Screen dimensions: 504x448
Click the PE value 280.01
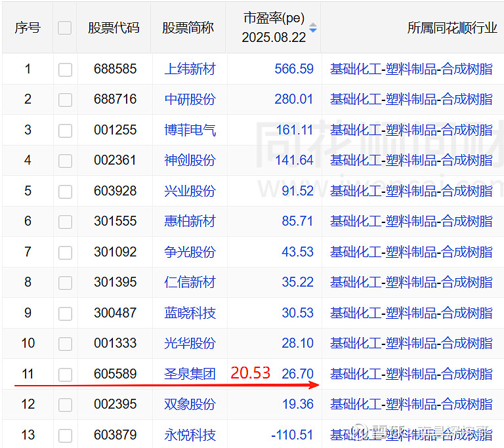294,99
